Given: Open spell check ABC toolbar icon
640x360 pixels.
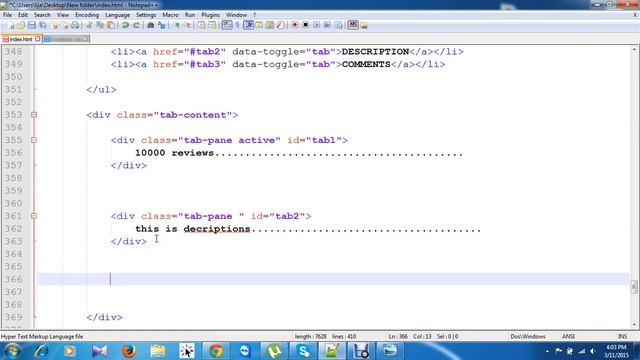Looking at the screenshot, I should [353, 25].
